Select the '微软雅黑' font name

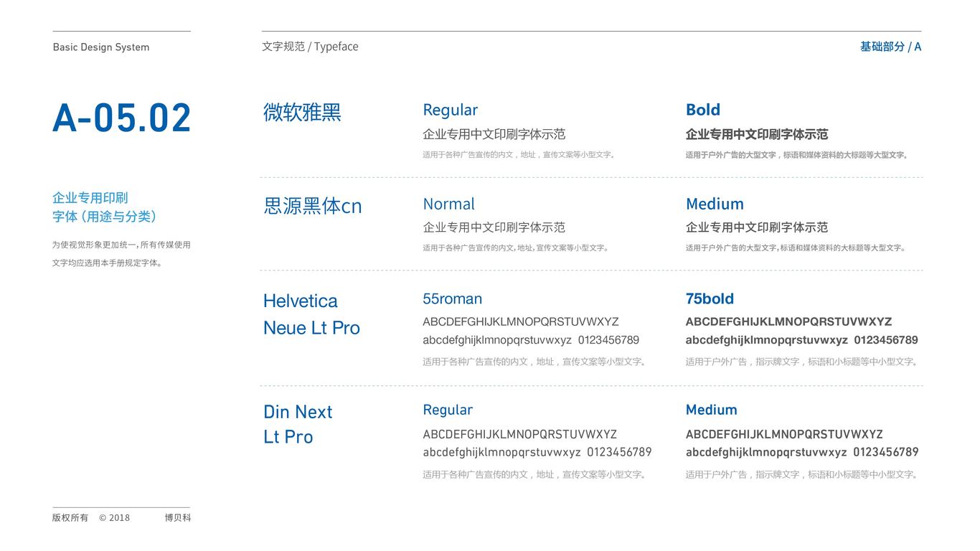tap(302, 113)
